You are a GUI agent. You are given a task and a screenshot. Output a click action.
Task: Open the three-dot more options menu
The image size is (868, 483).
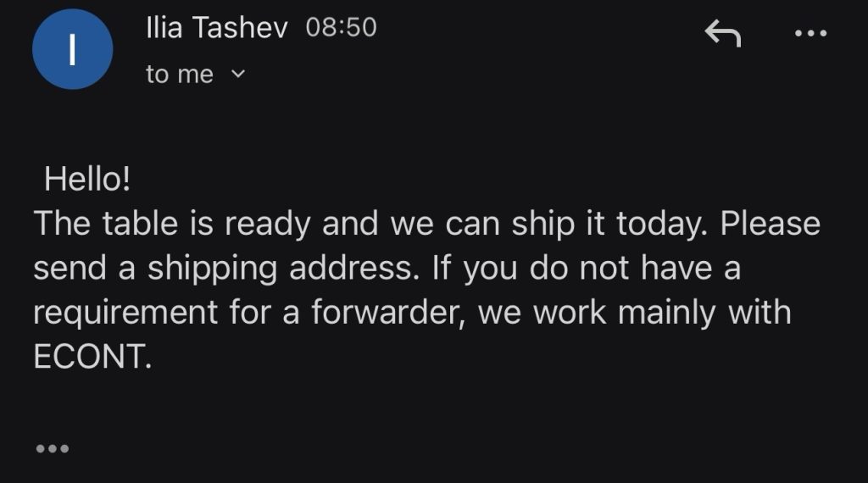pyautogui.click(x=810, y=34)
